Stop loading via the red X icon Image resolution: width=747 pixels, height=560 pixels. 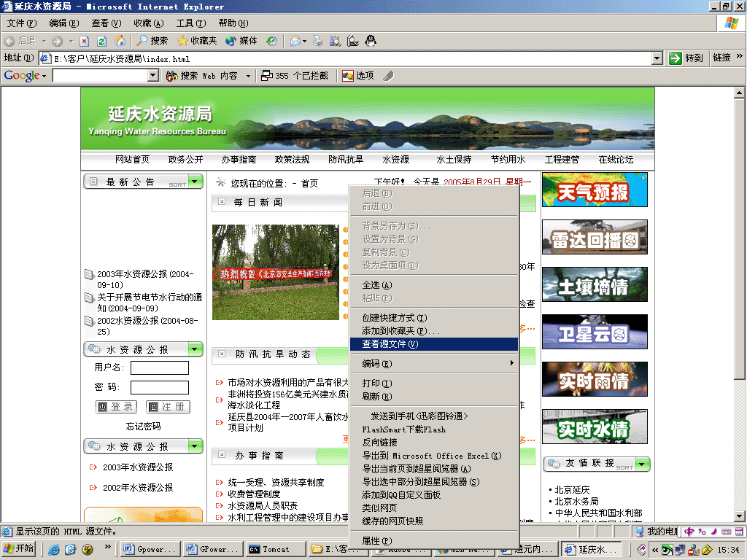click(x=85, y=41)
